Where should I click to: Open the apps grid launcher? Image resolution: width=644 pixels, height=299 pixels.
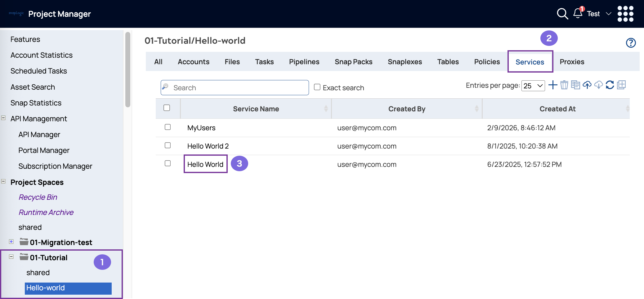[x=625, y=14]
